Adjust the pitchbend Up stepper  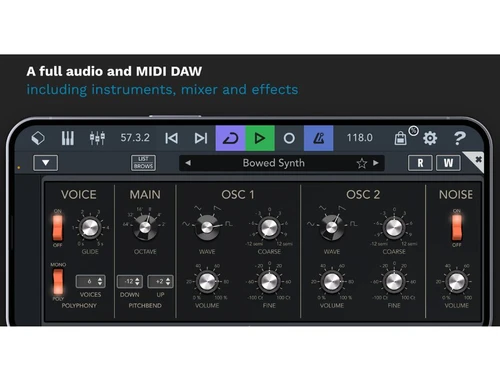coord(160,282)
